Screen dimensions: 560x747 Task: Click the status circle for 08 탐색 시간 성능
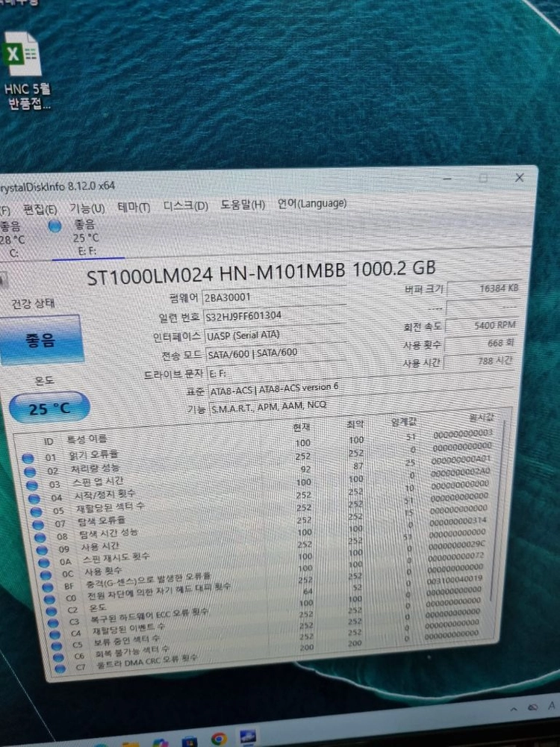40,538
